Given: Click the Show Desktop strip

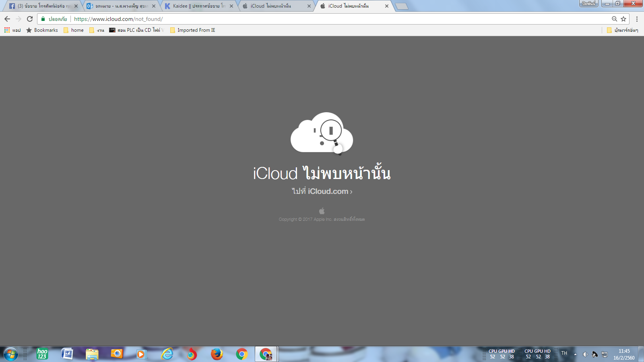Looking at the screenshot, I should coord(641,354).
